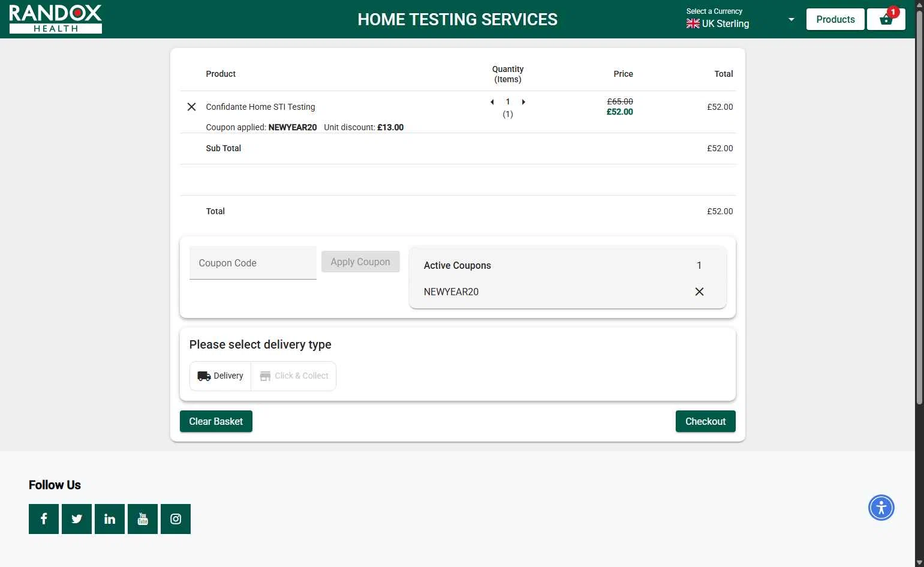
Task: Open the shopping basket icon
Action: [886, 19]
